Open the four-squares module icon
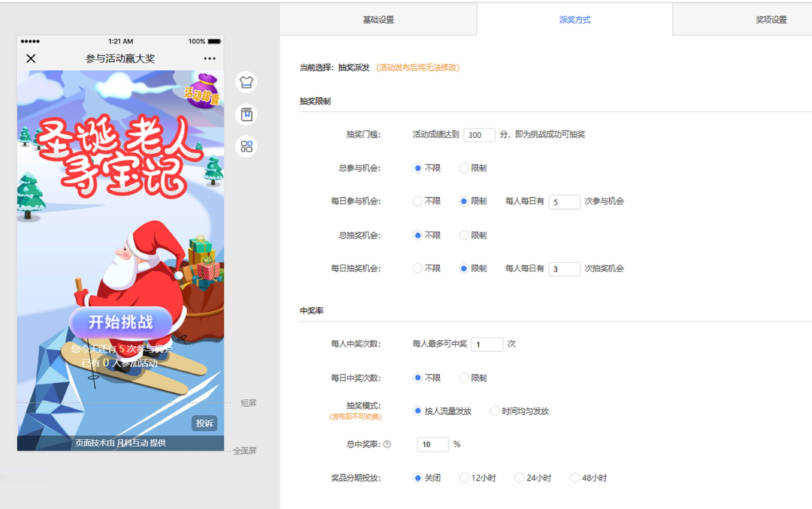 tap(246, 147)
